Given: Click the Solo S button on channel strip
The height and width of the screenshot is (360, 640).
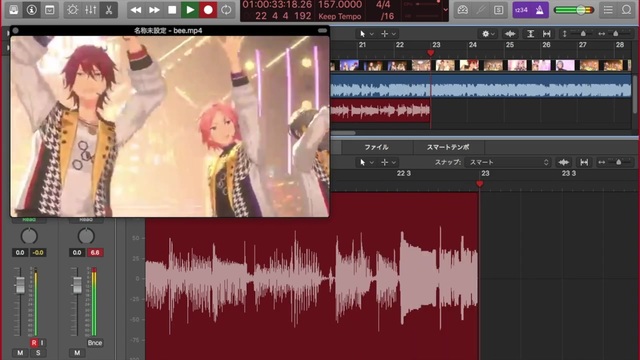Looking at the screenshot, I should (x=38, y=353).
